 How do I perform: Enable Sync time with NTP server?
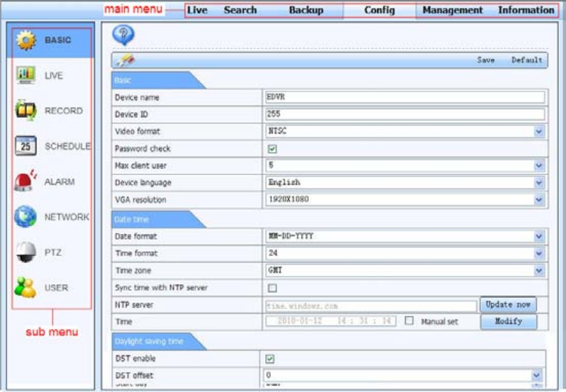272,288
